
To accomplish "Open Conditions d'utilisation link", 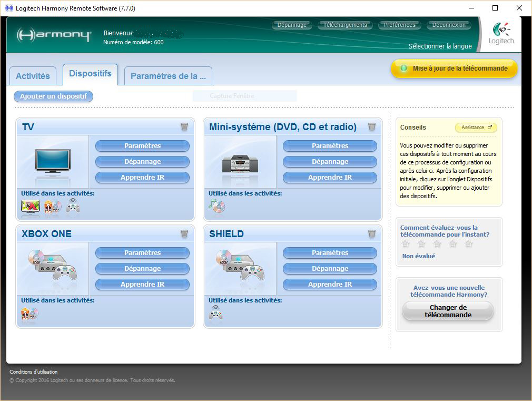I will point(34,372).
